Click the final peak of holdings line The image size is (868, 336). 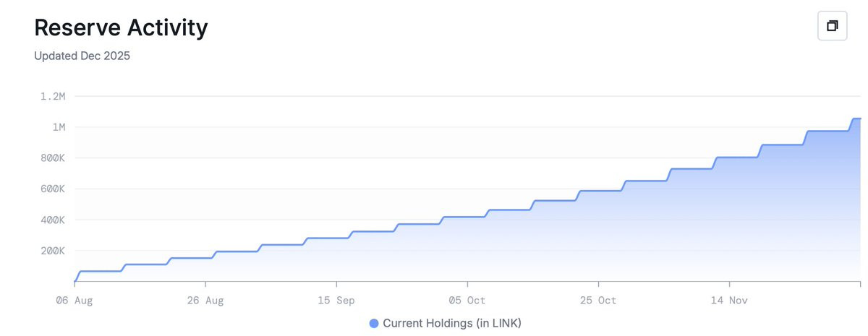coord(857,119)
